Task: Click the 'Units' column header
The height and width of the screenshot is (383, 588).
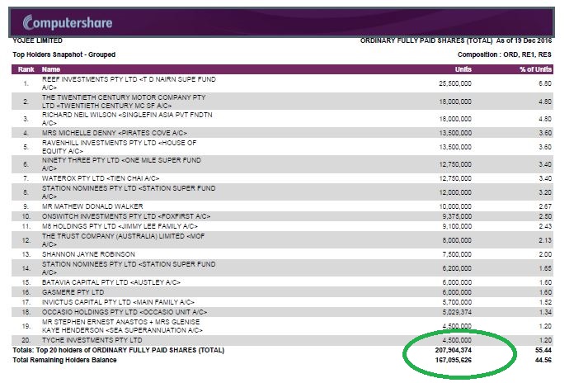Action: coord(463,69)
